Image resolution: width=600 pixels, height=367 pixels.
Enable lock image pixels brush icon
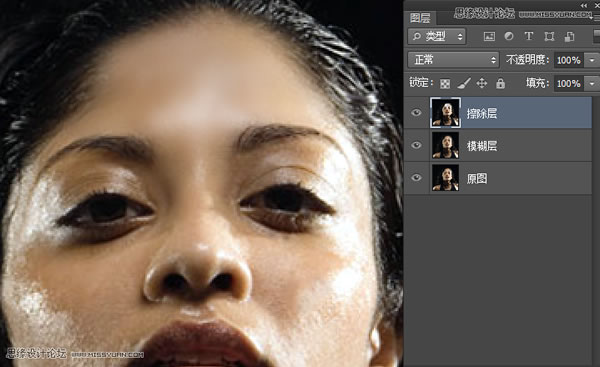tap(464, 83)
